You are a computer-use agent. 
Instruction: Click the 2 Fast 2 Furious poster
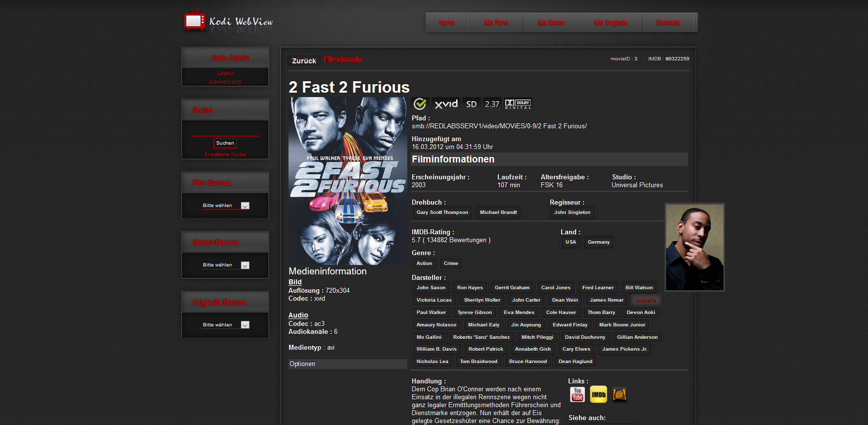click(348, 181)
